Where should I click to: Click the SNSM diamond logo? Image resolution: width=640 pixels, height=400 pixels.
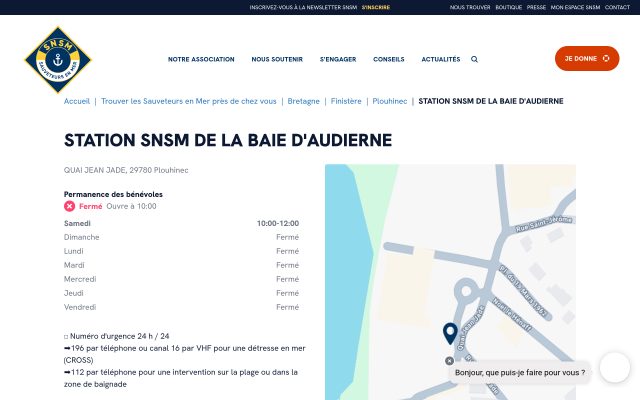(58, 60)
